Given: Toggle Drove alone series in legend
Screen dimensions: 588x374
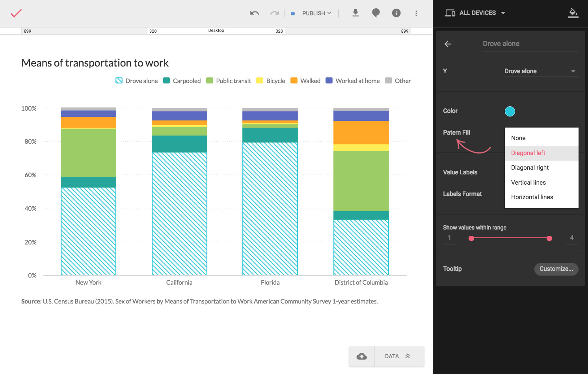Looking at the screenshot, I should point(137,81).
